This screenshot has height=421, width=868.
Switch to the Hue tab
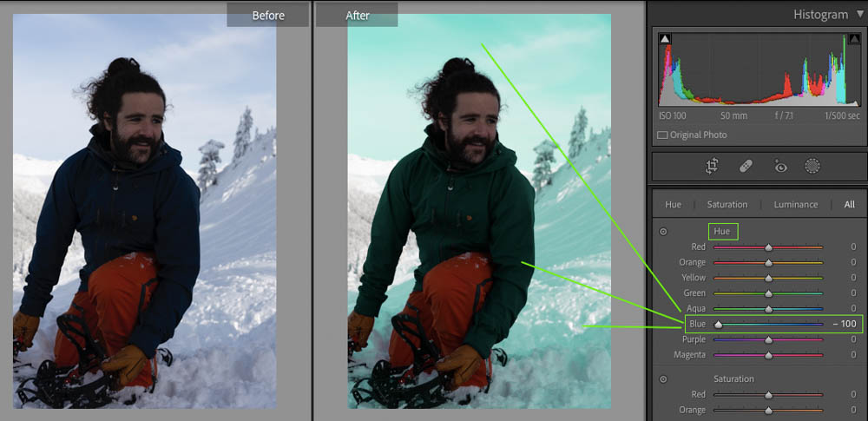click(674, 204)
